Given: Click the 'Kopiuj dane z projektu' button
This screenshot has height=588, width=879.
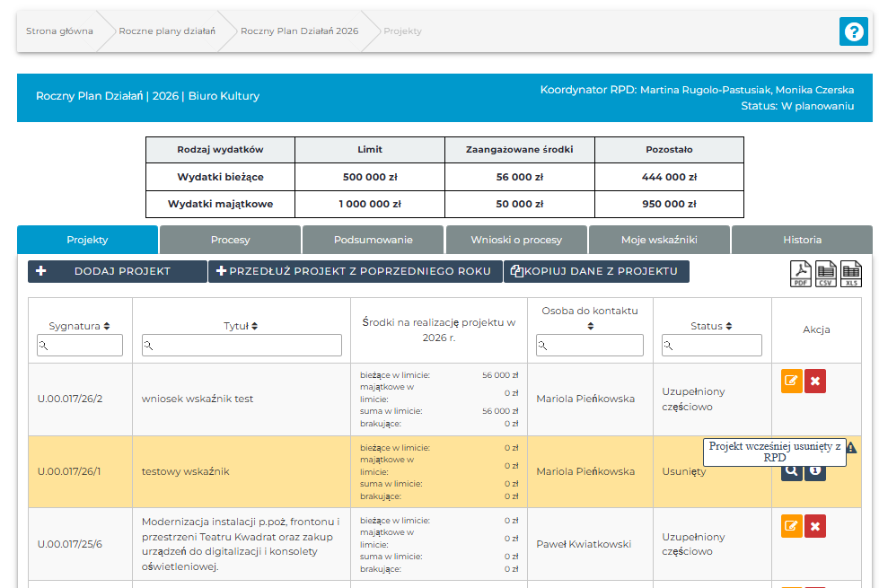Looking at the screenshot, I should click(x=596, y=271).
